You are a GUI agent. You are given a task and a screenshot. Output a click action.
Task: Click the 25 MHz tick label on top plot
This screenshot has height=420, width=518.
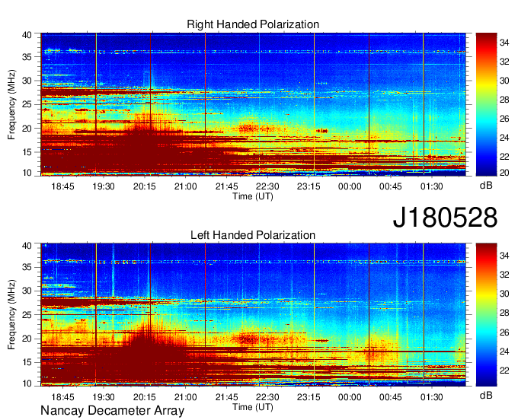(x=27, y=104)
